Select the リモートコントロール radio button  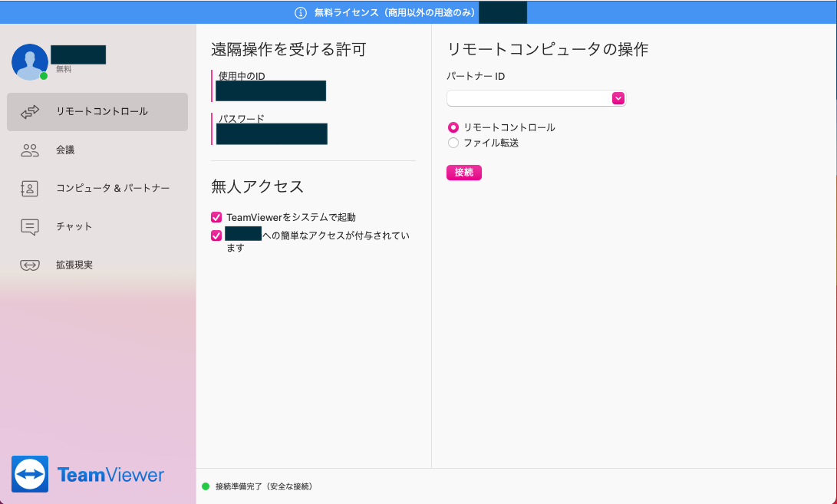tap(453, 127)
